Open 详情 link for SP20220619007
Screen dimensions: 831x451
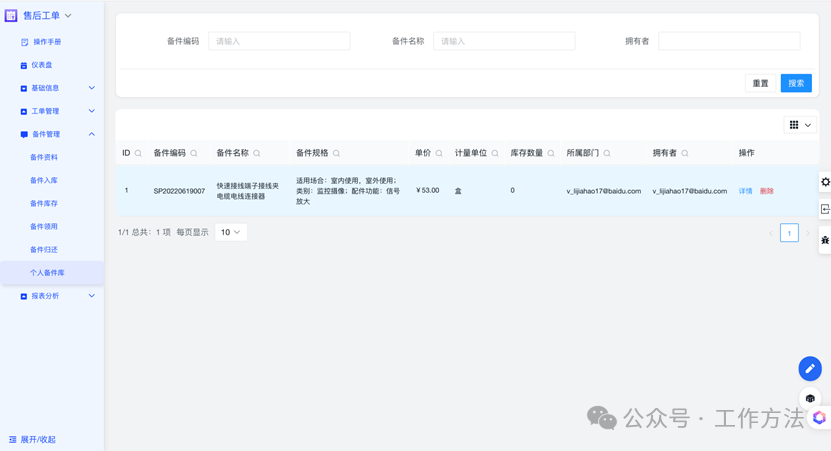click(x=745, y=191)
